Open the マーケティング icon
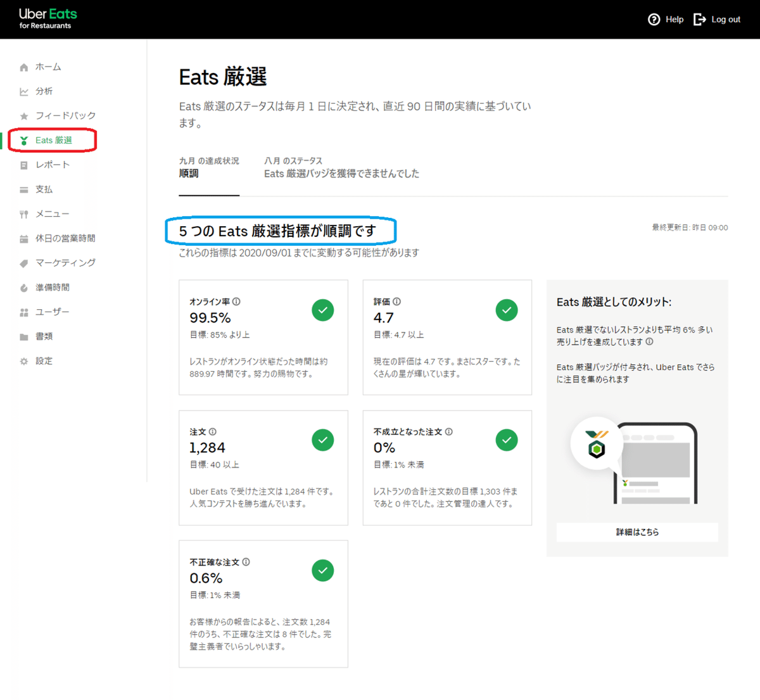This screenshot has width=760, height=700. click(x=23, y=262)
